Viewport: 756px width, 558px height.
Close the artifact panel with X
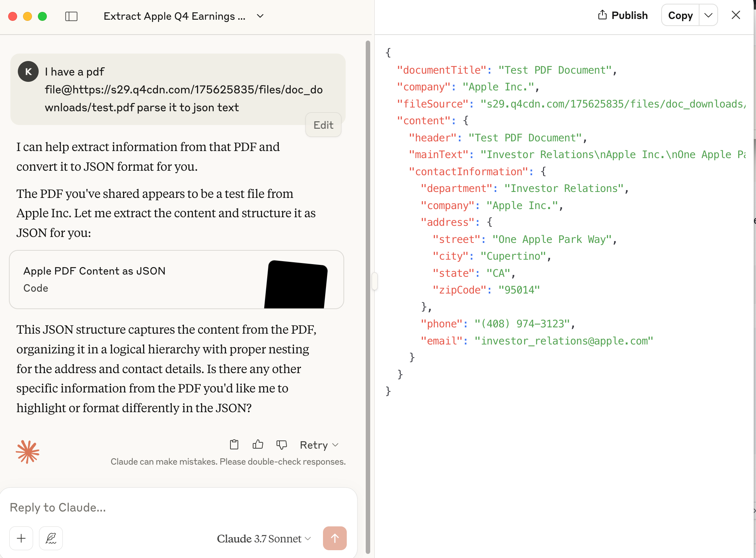pyautogui.click(x=736, y=15)
